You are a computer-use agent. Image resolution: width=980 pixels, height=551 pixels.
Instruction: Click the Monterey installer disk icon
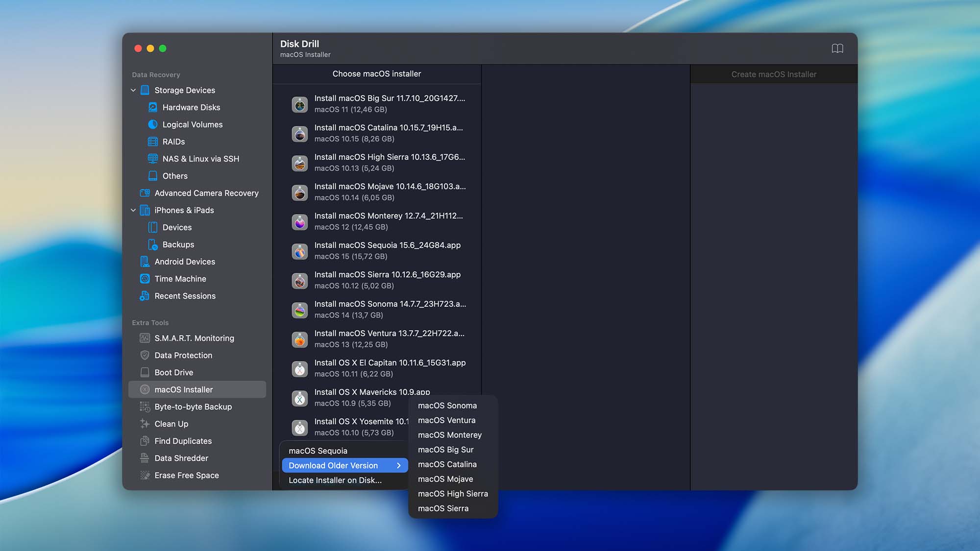(x=300, y=222)
